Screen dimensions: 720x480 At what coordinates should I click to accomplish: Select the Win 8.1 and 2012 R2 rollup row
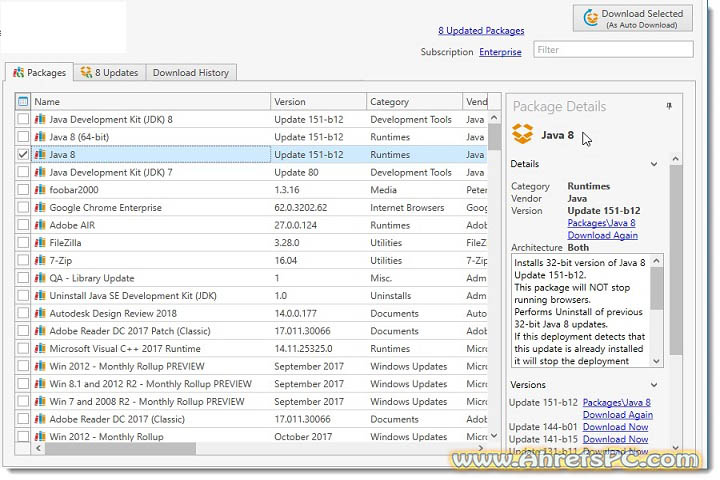259,384
